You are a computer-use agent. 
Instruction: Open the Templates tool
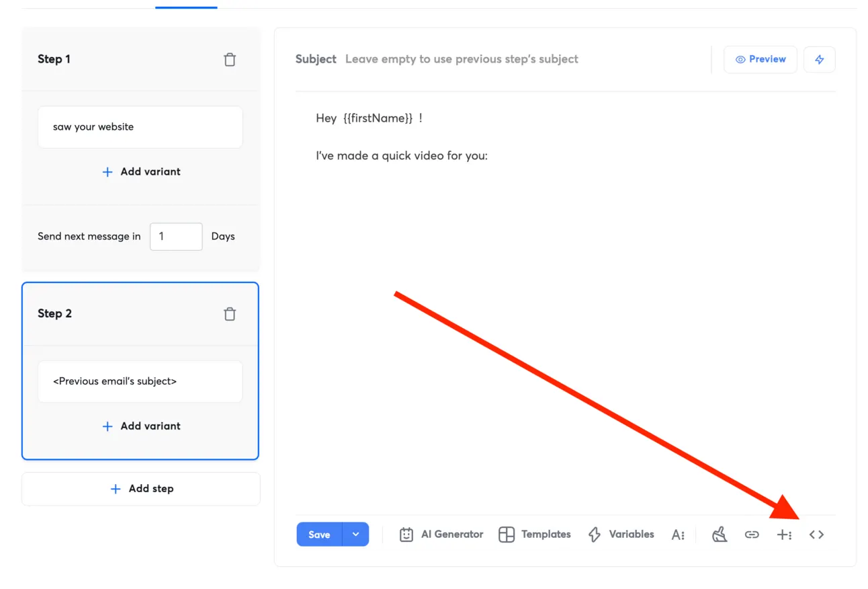pyautogui.click(x=535, y=535)
